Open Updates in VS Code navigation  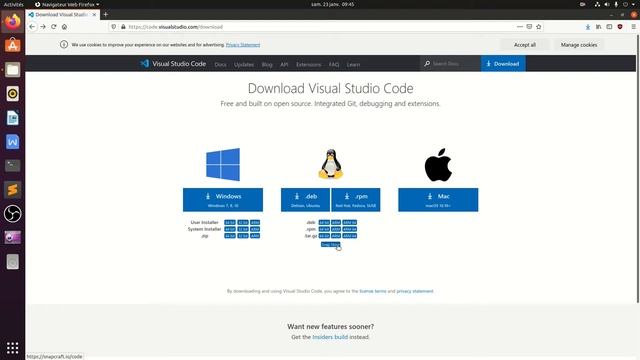click(244, 64)
